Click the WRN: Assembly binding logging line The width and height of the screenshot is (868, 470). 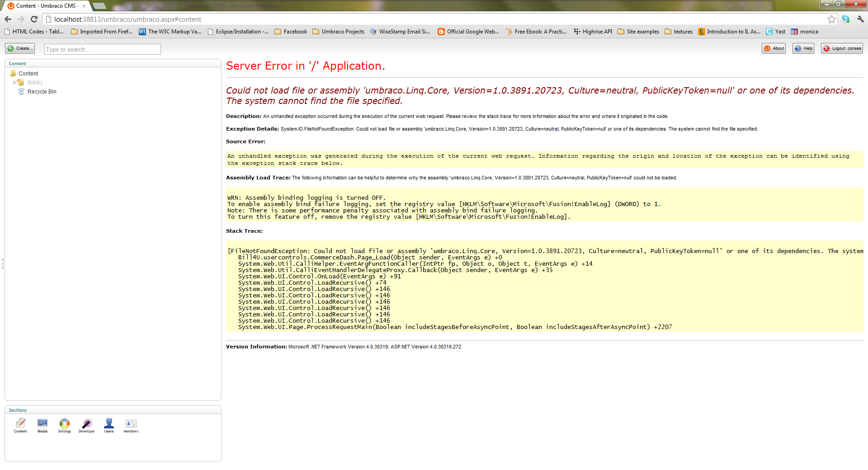click(307, 198)
